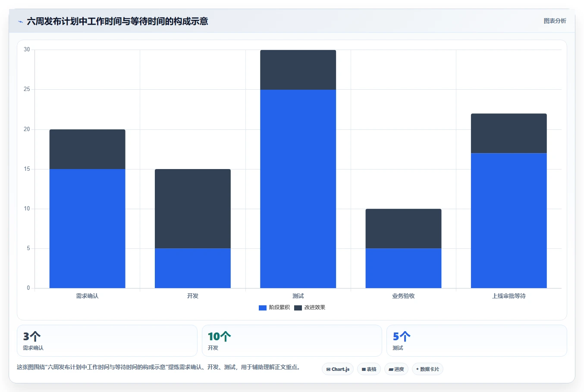Screen dimensions: 584x392
Task: Click the 表格 tag chip
Action: click(369, 369)
